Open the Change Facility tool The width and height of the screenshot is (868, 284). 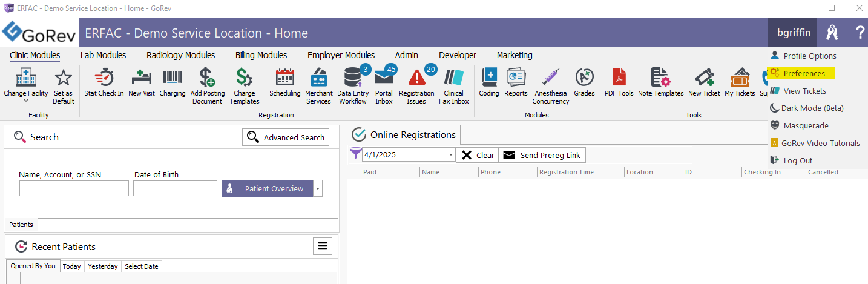(26, 84)
